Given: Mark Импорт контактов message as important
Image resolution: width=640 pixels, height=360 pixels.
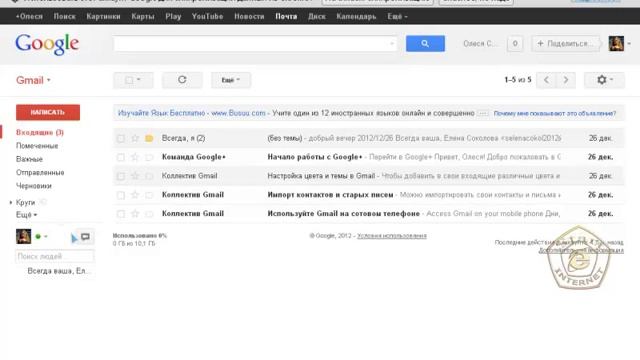Looking at the screenshot, I should pos(149,195).
